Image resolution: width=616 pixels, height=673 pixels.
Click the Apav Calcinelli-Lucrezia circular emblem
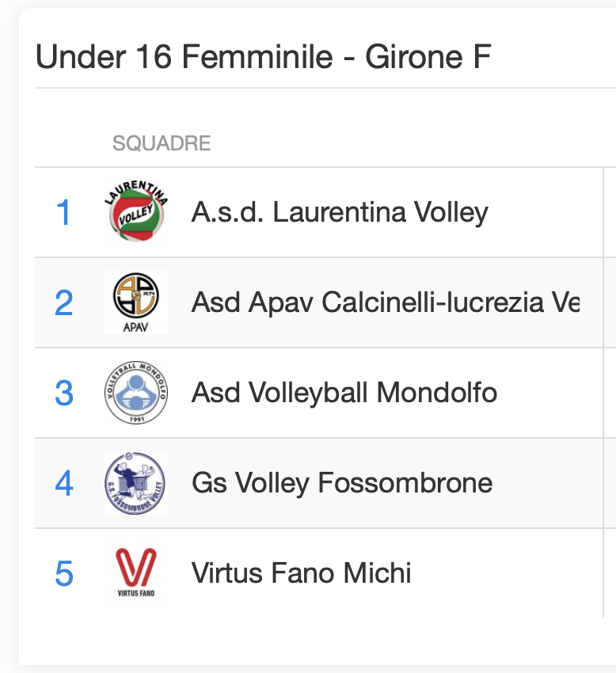click(x=136, y=295)
